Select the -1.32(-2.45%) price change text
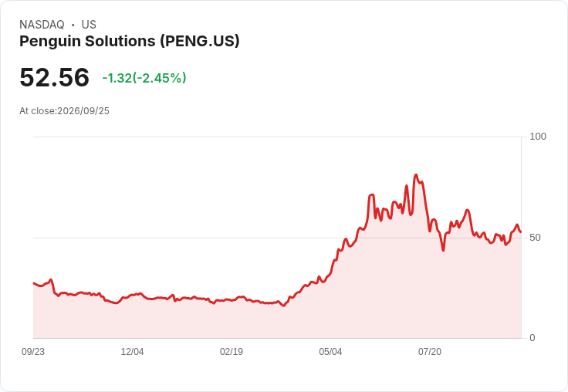This screenshot has height=392, width=568. pos(144,78)
